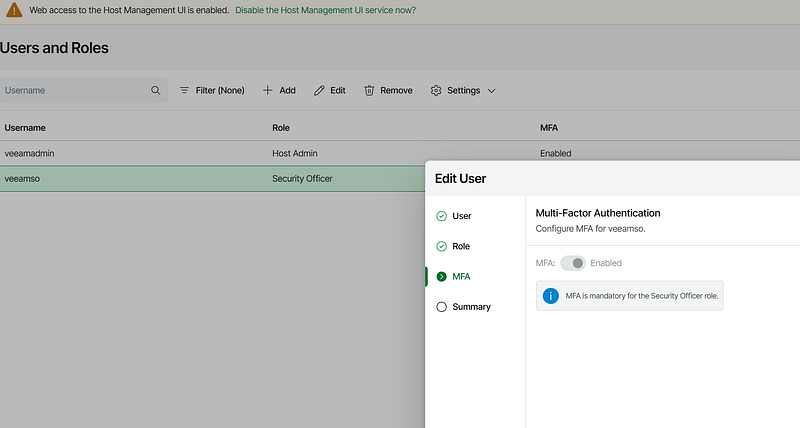
Task: Expand the Settings dropdown chevron
Action: pos(491,90)
